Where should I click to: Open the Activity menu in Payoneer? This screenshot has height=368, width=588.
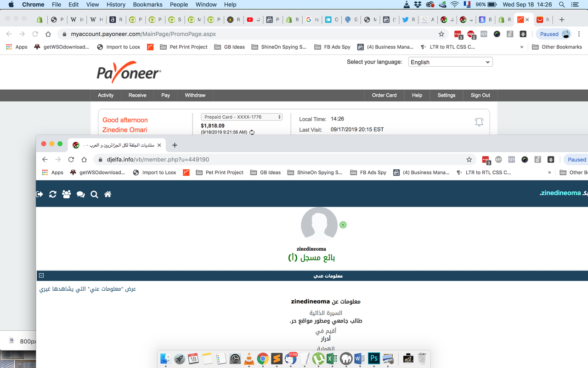click(106, 95)
